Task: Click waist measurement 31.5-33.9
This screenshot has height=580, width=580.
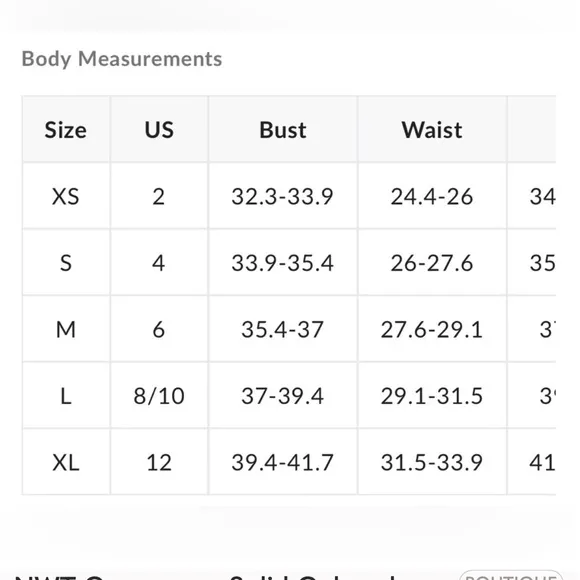Action: [432, 462]
